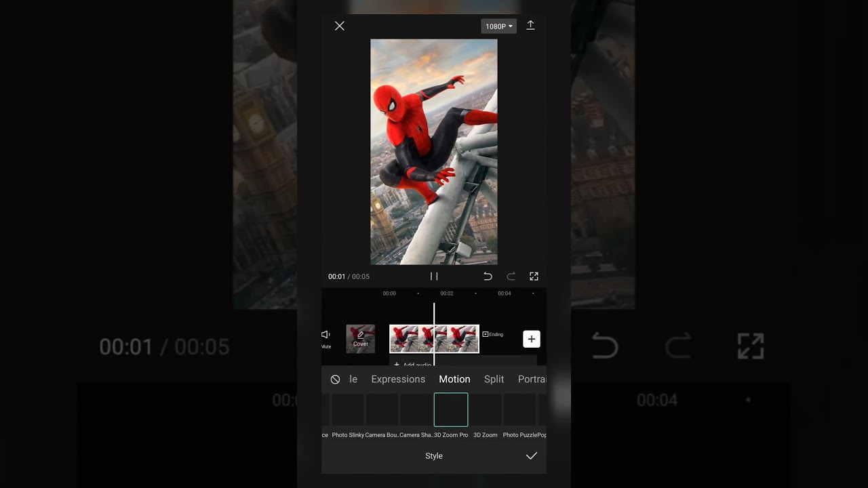Tap the export upload arrow icon

[531, 25]
